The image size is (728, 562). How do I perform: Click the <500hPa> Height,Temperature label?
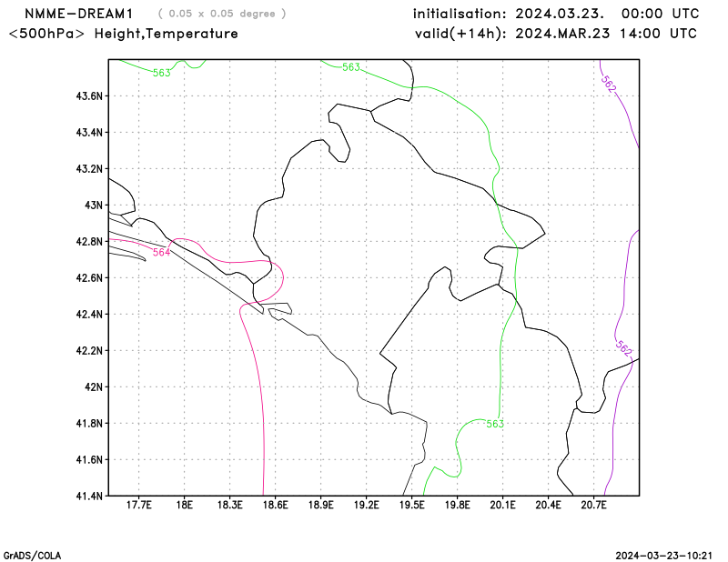(x=124, y=34)
